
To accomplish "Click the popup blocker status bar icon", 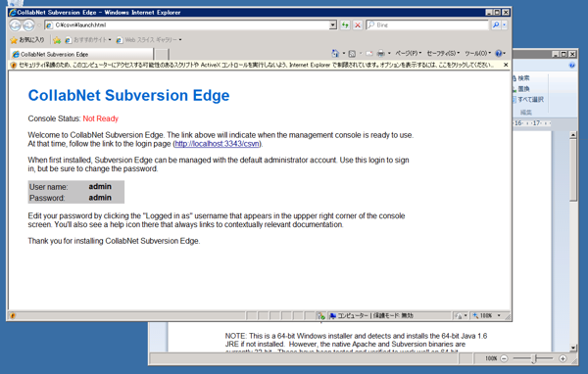I will (x=321, y=316).
